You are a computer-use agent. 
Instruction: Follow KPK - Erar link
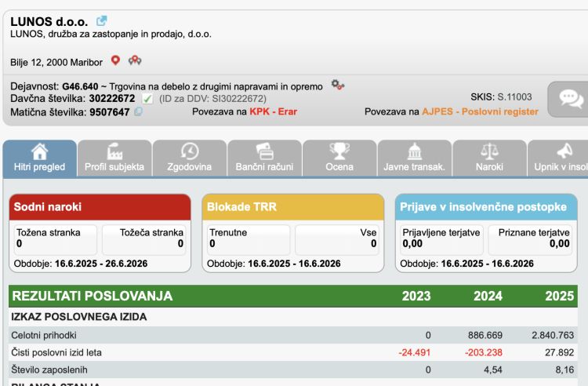pyautogui.click(x=274, y=111)
